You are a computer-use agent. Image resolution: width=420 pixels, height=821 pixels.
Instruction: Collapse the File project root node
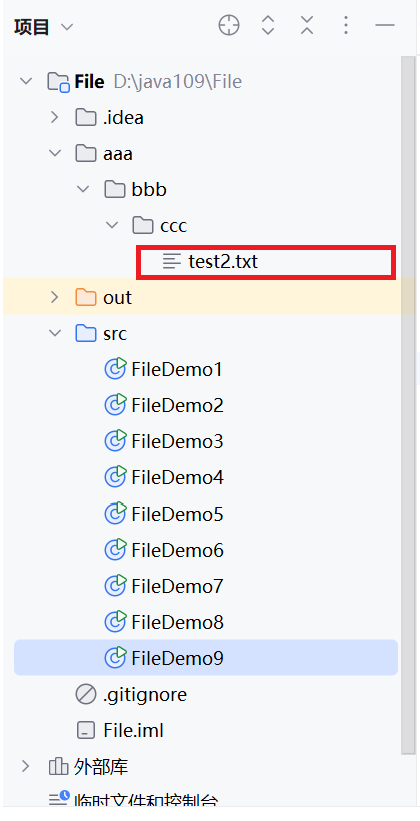click(25, 81)
